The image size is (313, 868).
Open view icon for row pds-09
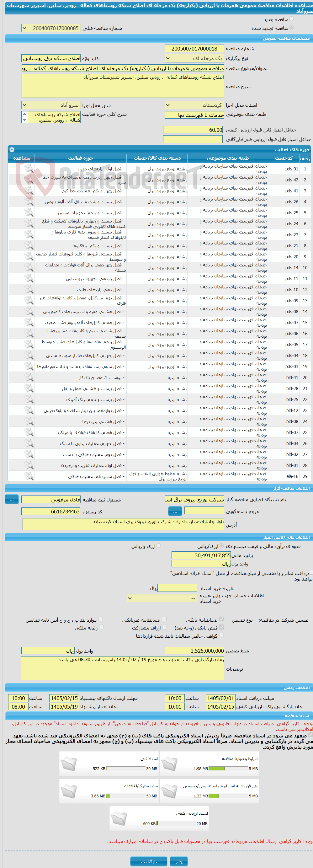tap(29, 301)
